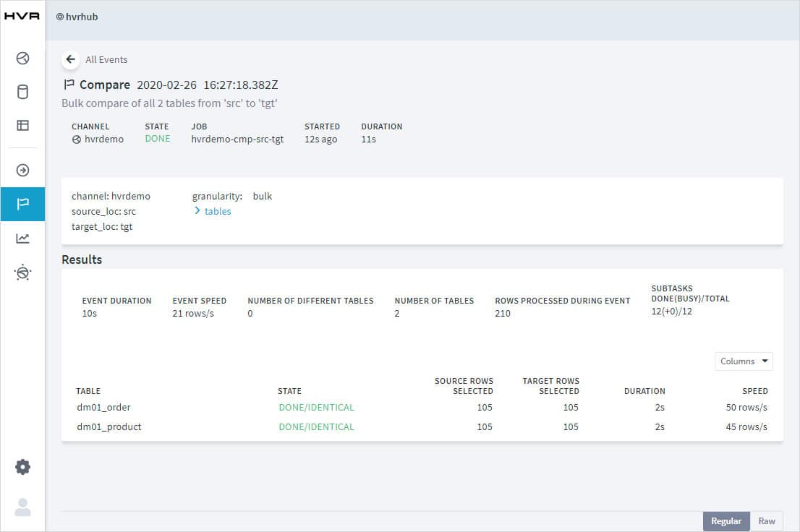Click rows processed value 210

(503, 313)
